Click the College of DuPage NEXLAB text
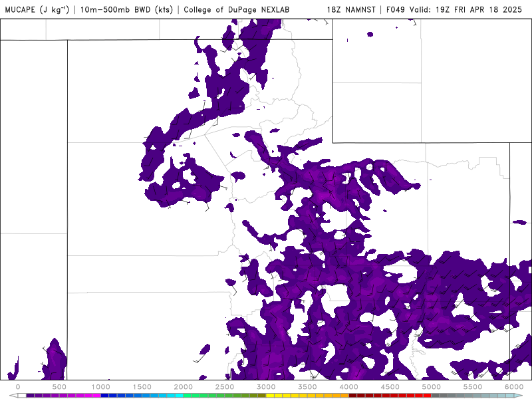This screenshot has width=532, height=399. [237, 9]
